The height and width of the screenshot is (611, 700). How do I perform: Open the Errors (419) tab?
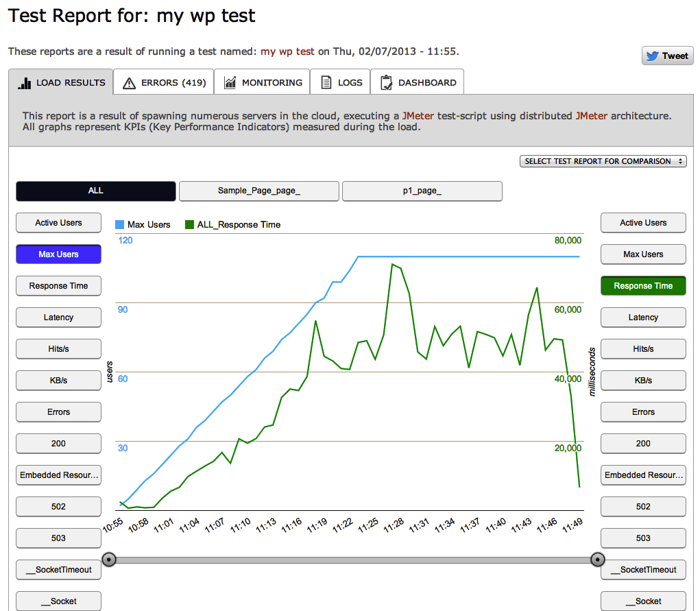pos(163,82)
